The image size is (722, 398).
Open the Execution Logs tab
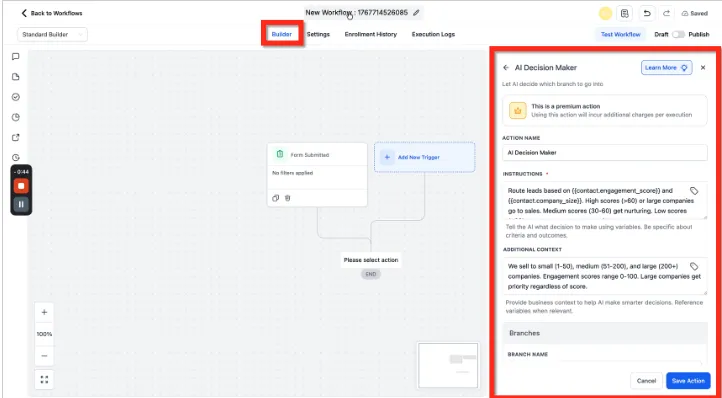(433, 34)
